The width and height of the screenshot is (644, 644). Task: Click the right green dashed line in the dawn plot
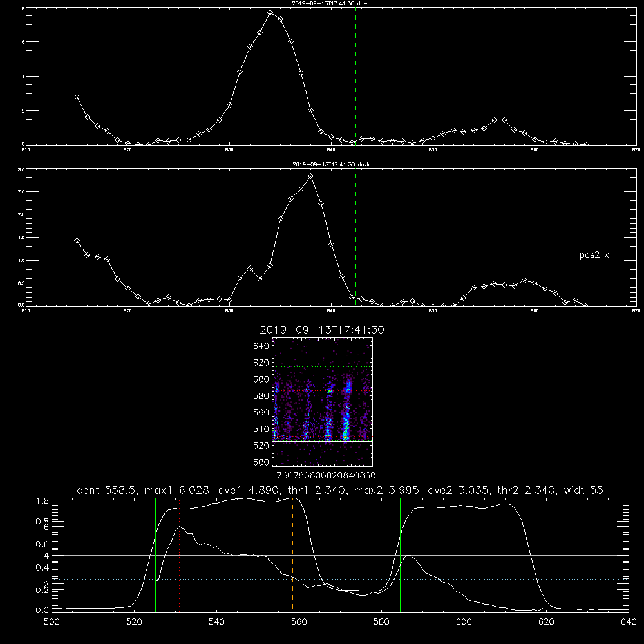click(355, 76)
